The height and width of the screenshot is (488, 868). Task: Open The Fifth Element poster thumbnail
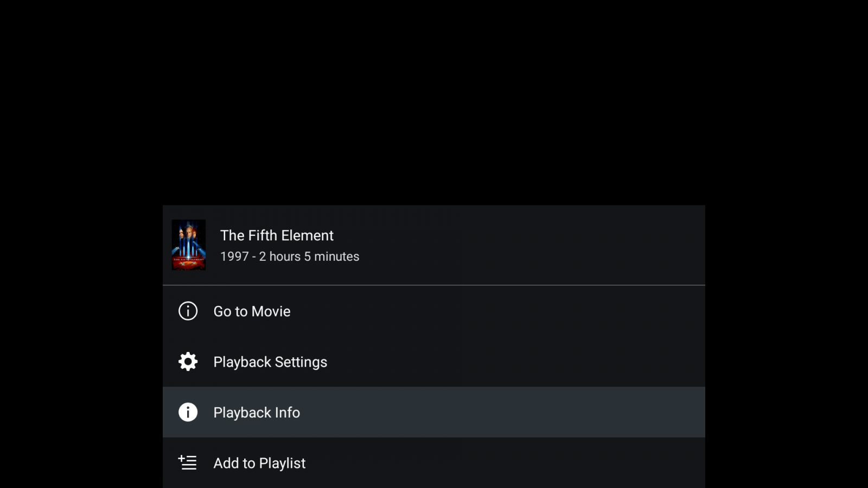point(188,245)
